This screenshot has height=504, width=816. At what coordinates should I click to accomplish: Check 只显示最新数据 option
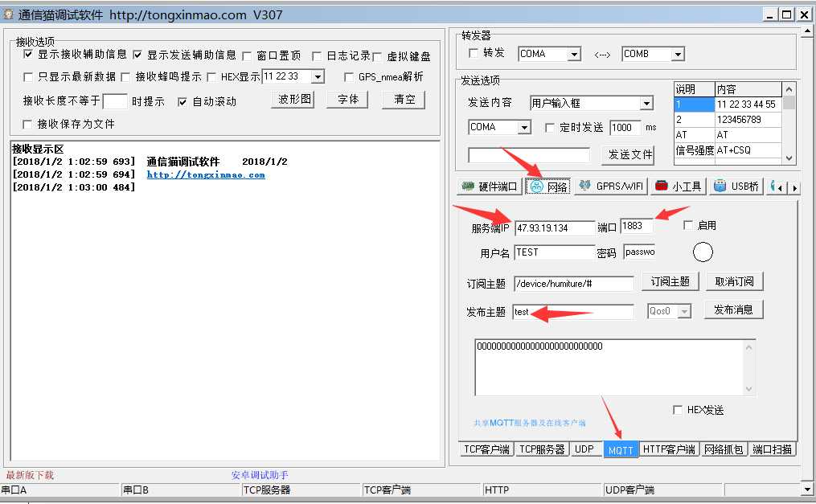tap(28, 77)
